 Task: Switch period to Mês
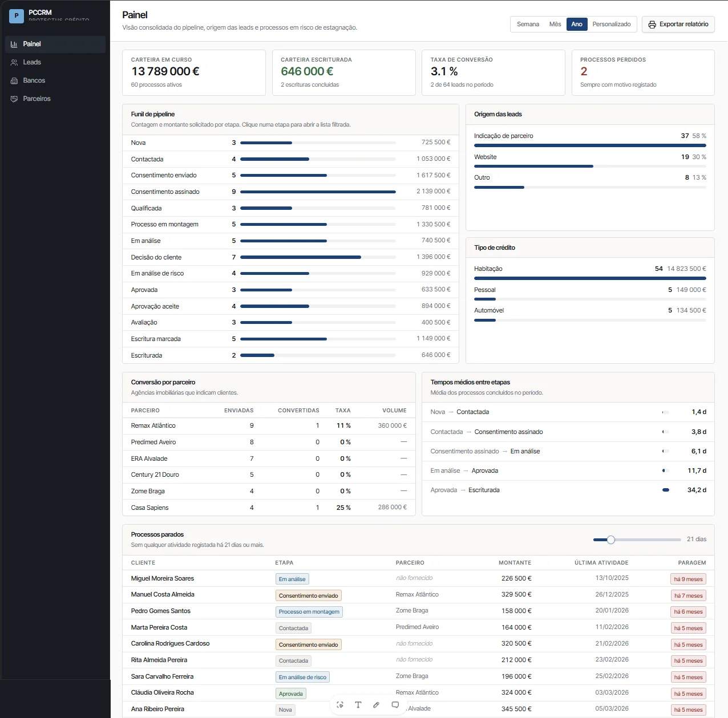[555, 24]
